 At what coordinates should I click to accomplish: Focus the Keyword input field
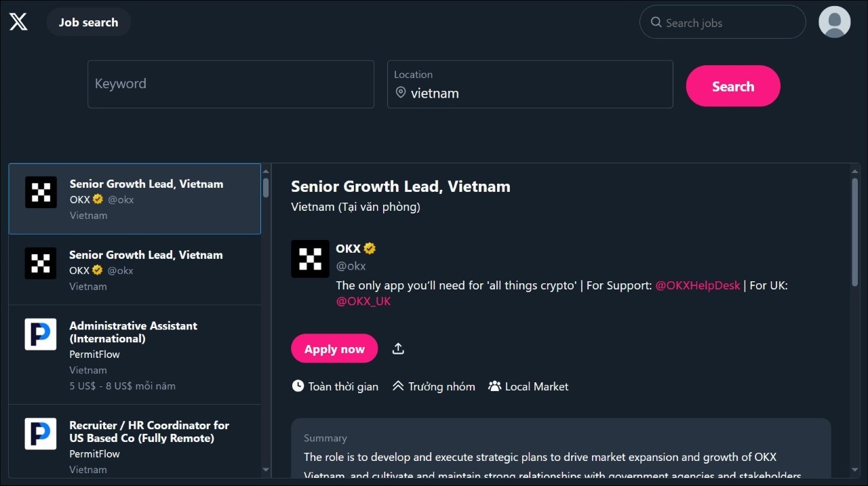pyautogui.click(x=231, y=84)
